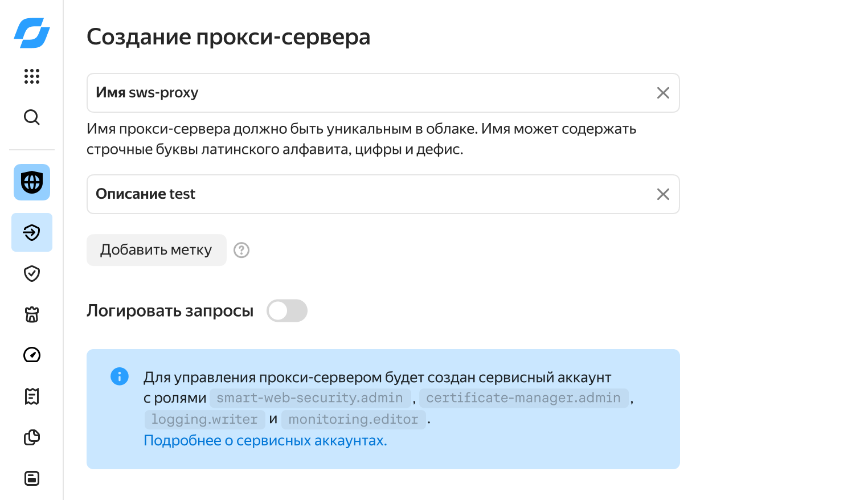Open the nine-dot all services grid
The height and width of the screenshot is (500, 868).
click(32, 76)
